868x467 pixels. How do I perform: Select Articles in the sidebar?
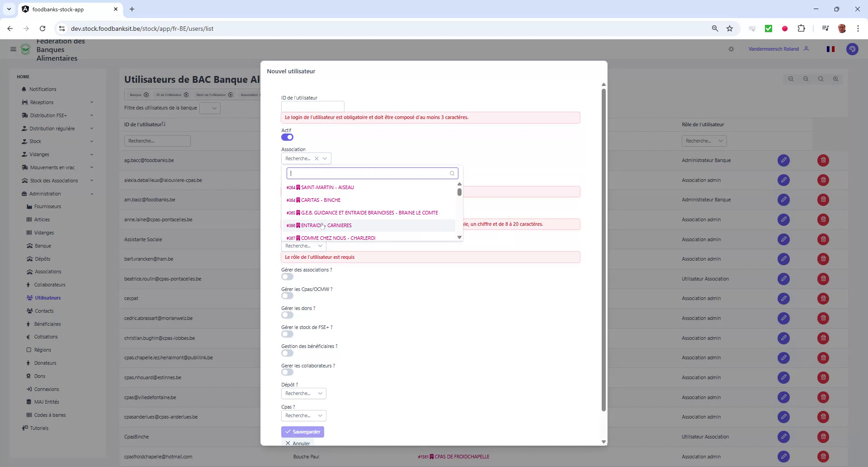(x=42, y=219)
